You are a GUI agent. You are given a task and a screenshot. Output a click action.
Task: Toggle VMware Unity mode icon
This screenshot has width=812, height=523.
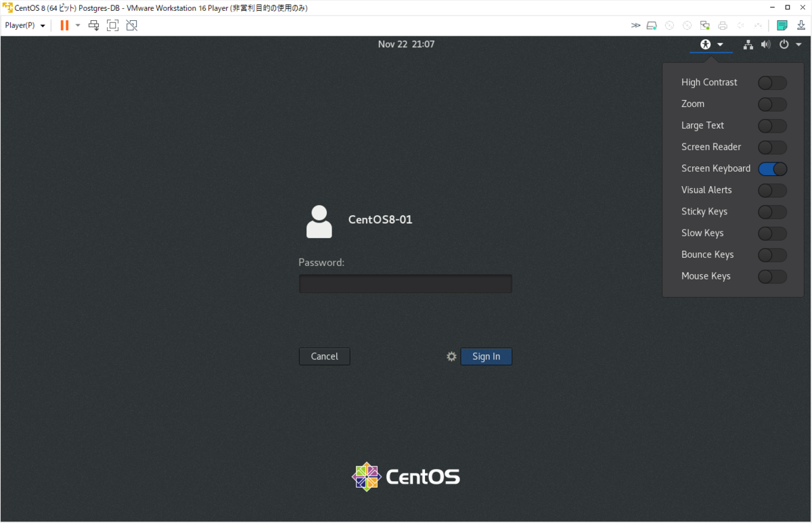tap(132, 25)
